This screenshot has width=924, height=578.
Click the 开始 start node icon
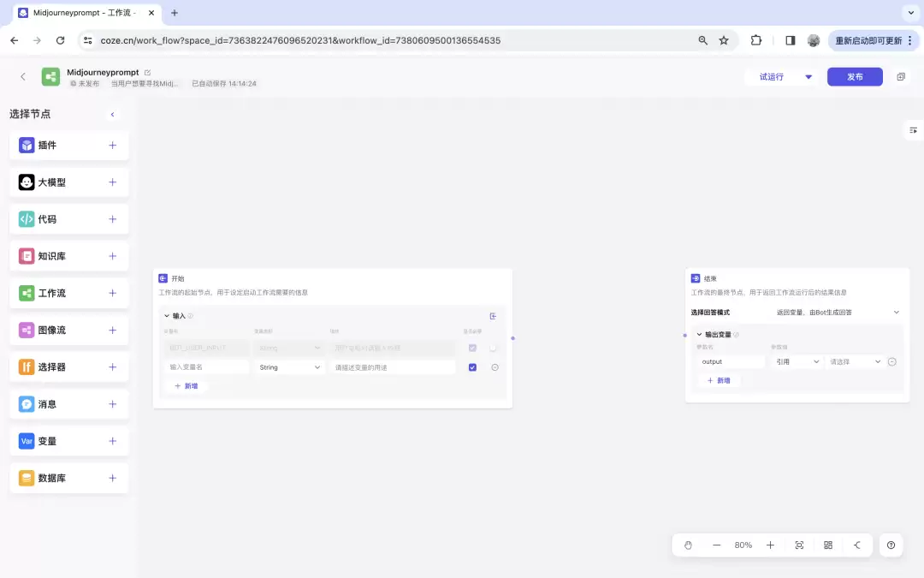(x=163, y=278)
